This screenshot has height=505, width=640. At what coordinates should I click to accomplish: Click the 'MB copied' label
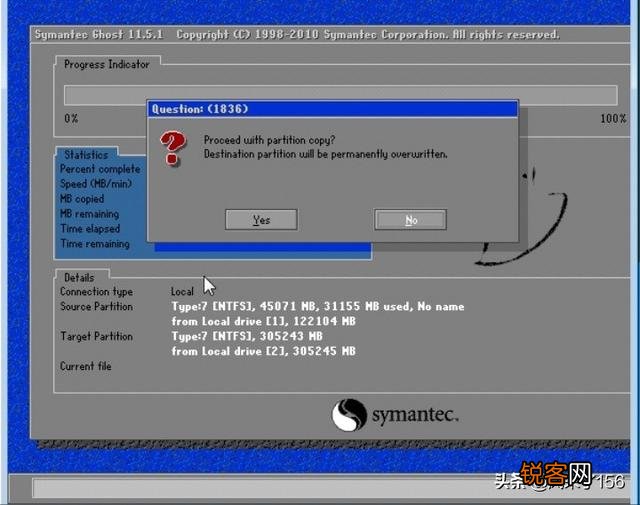coord(82,199)
